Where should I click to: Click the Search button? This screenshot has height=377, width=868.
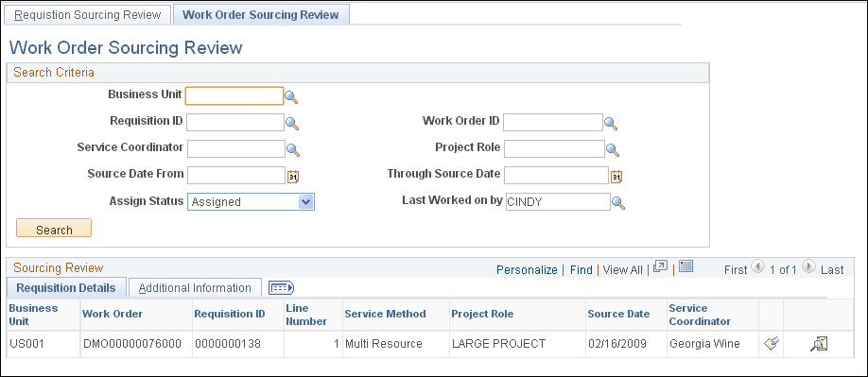54,229
